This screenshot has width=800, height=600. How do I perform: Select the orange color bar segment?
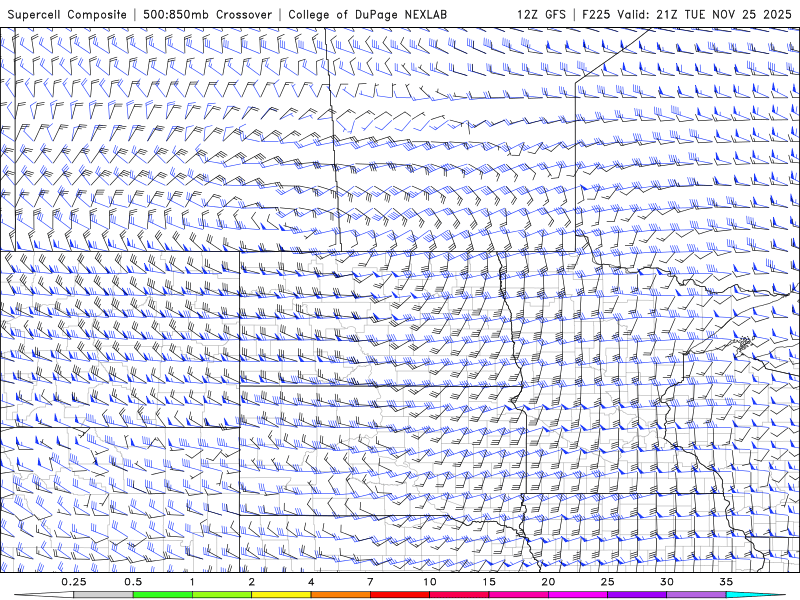click(341, 595)
